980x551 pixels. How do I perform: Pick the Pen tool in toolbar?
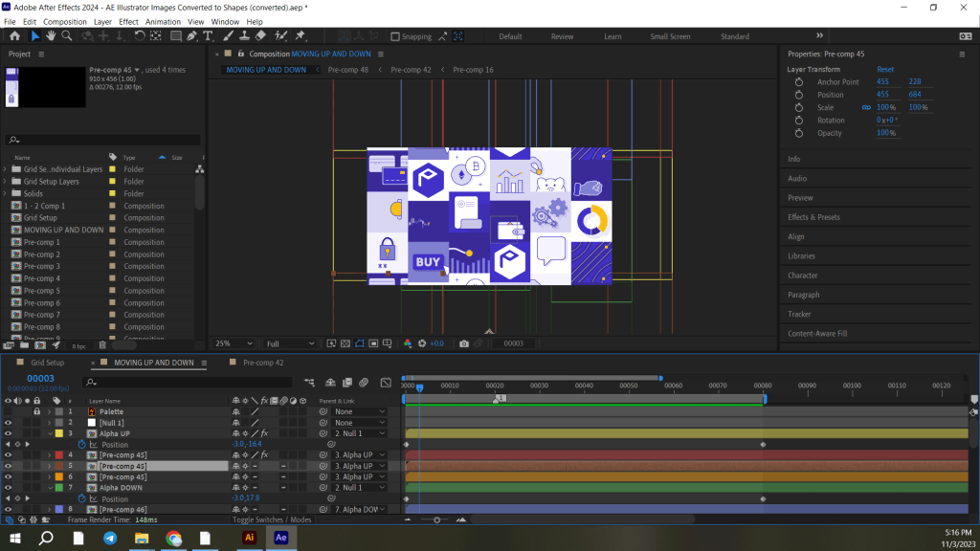(192, 36)
